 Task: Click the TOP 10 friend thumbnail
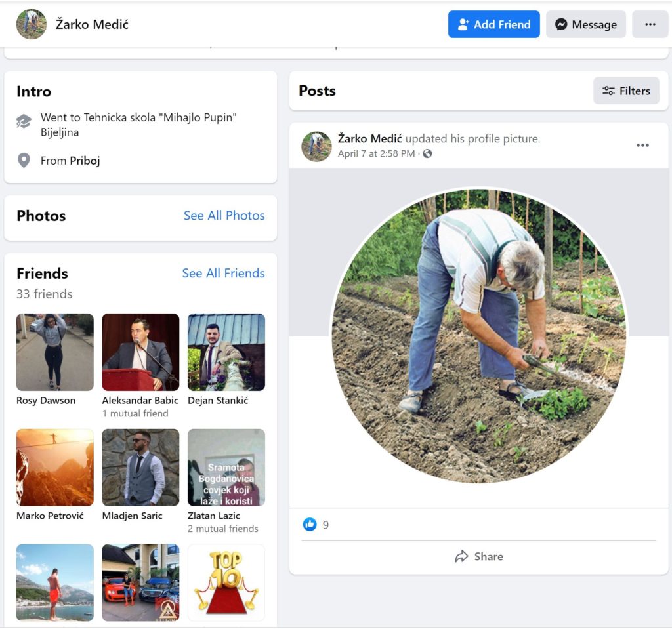coord(226,582)
